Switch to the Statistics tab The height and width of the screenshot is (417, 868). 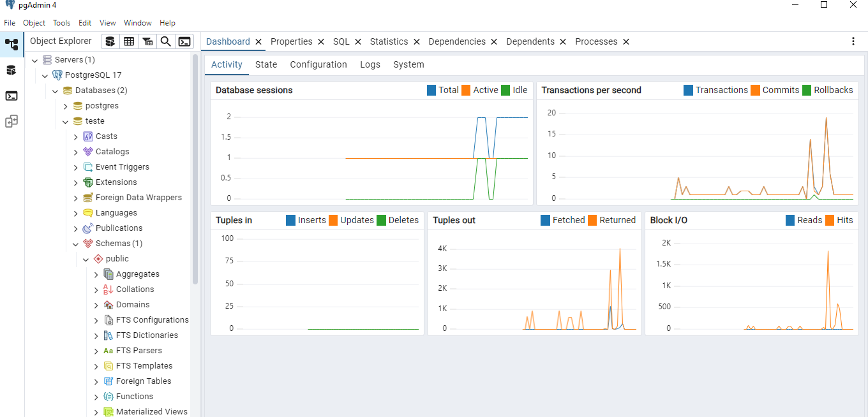tap(390, 41)
